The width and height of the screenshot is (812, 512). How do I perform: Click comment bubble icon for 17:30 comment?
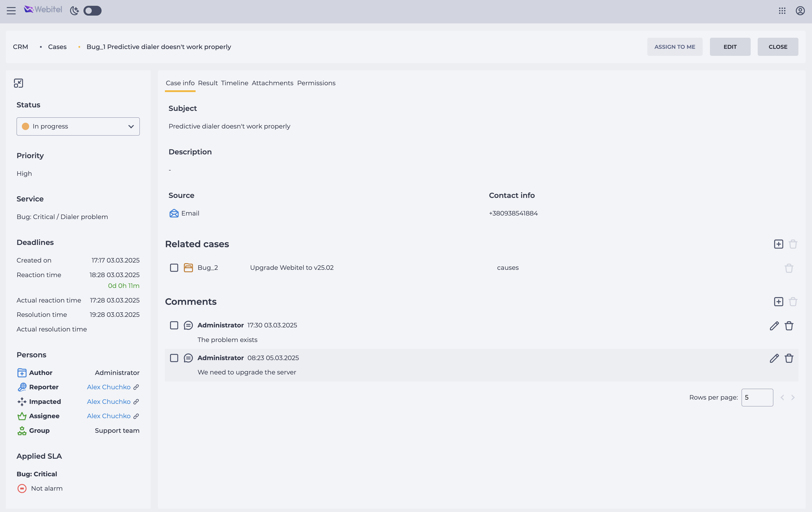coord(188,325)
